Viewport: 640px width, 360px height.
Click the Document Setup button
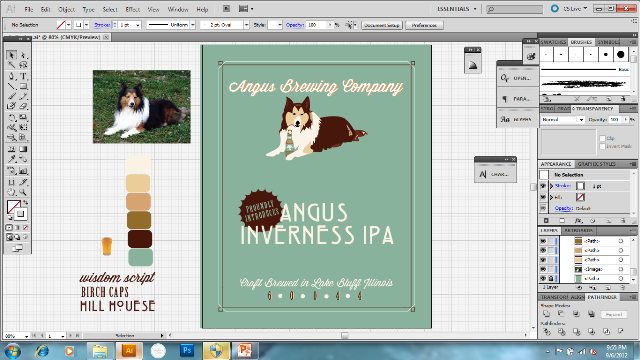pos(382,25)
